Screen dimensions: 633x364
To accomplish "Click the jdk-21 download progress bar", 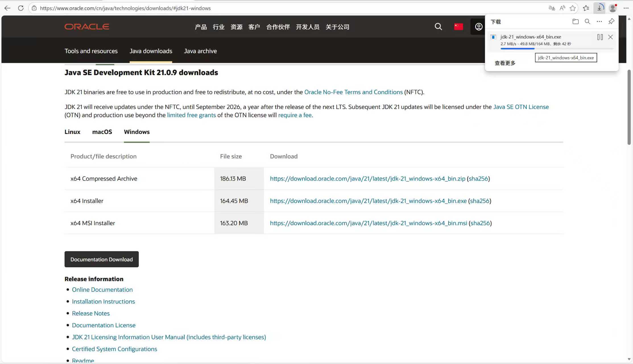I will [557, 49].
